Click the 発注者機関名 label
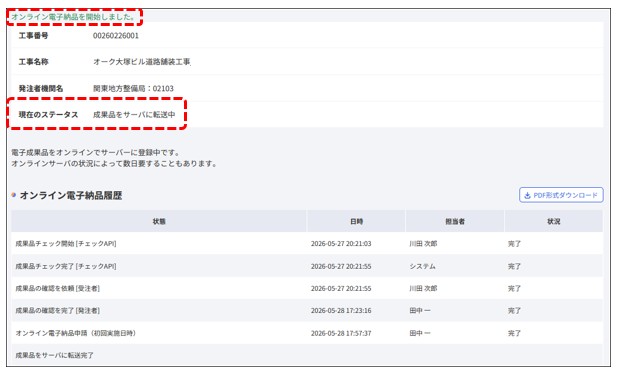617x374 pixels. [41, 88]
